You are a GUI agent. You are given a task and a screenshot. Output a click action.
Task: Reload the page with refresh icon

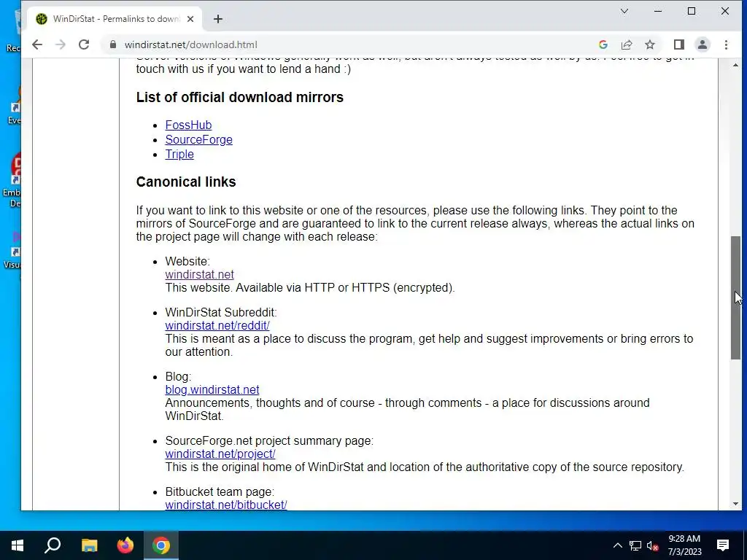tap(84, 44)
